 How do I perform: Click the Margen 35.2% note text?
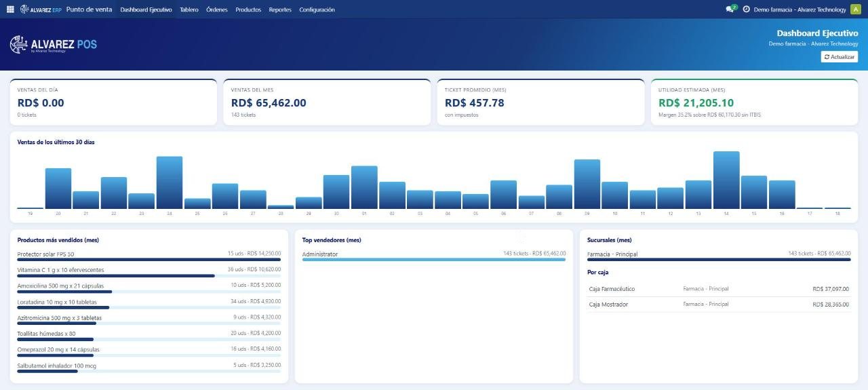[709, 115]
